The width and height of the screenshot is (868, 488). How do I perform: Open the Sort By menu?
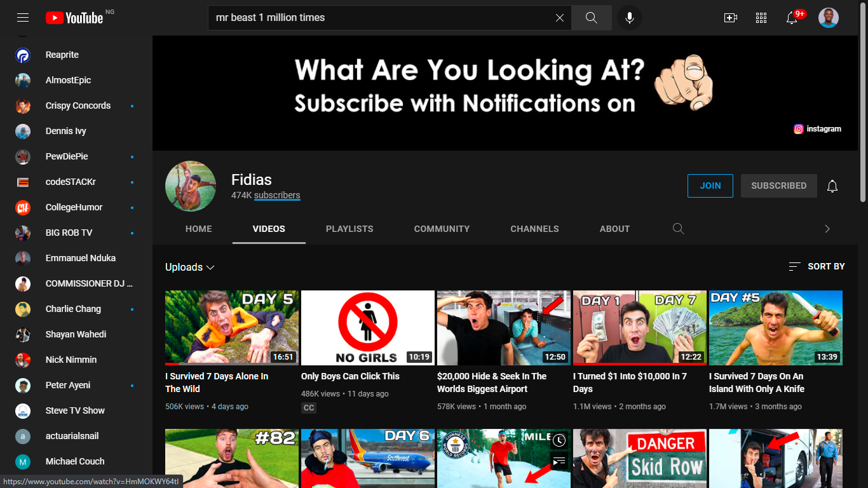[x=817, y=267]
